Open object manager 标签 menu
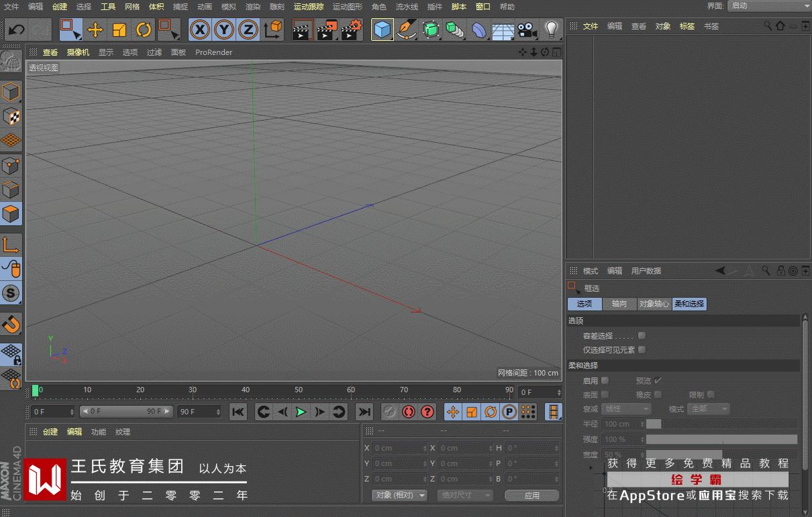Screen dimensions: 812x517 pos(687,26)
